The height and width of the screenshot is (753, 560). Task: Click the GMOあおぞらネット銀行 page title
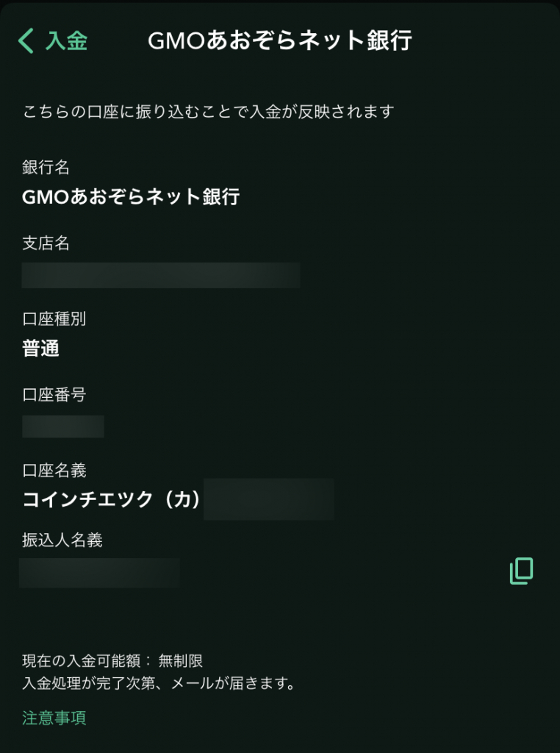pos(279,41)
